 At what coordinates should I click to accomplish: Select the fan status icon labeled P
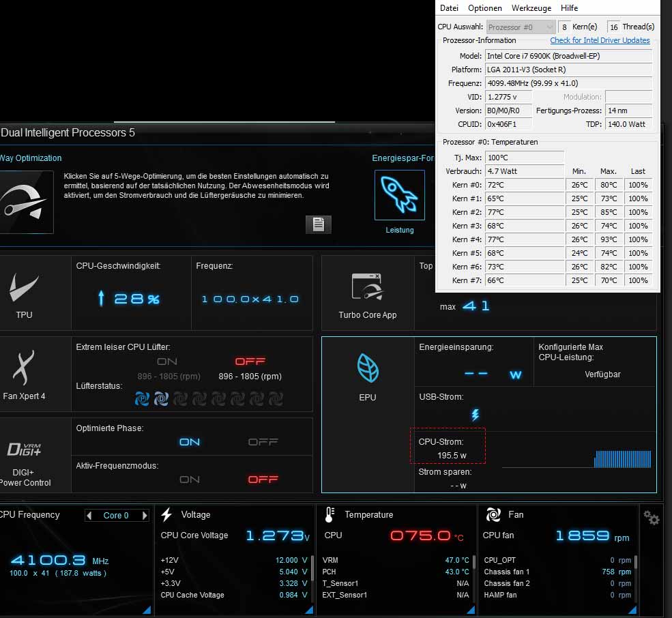point(143,398)
